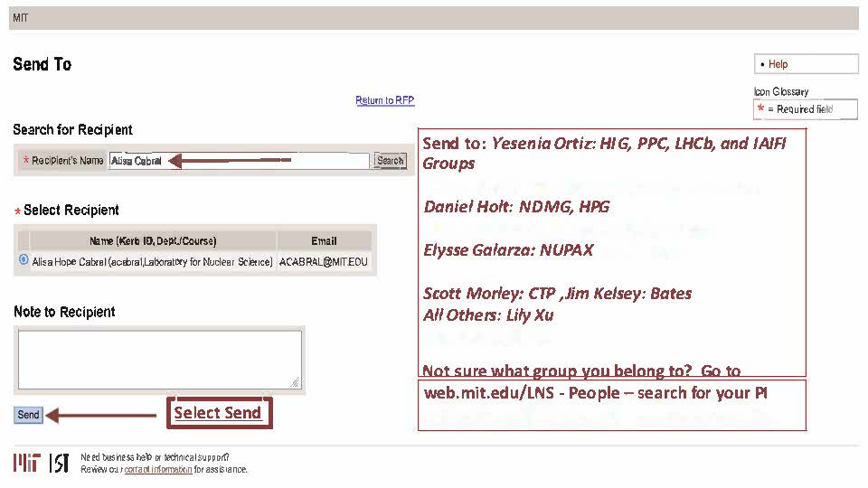Click the IST logo in the footer
The image size is (868, 488).
(x=59, y=463)
